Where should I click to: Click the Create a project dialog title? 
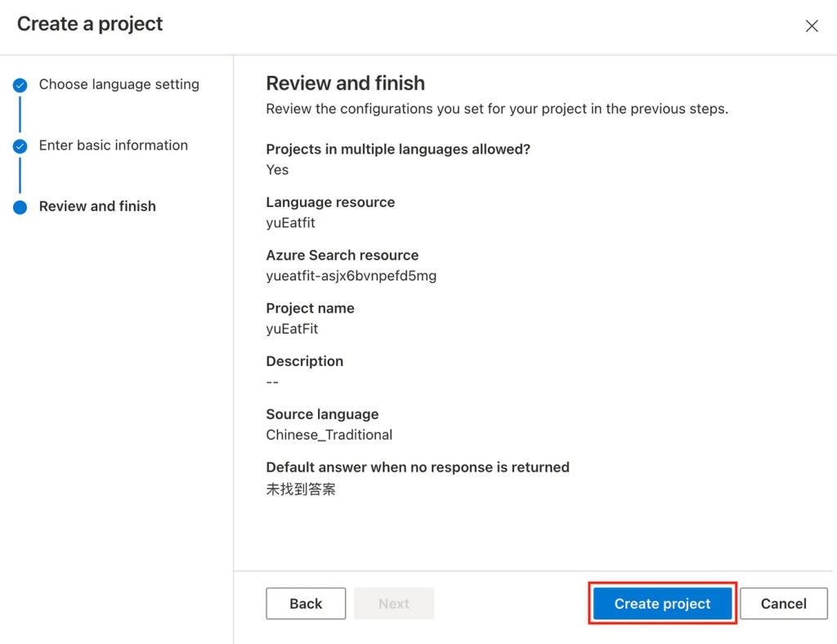[90, 25]
